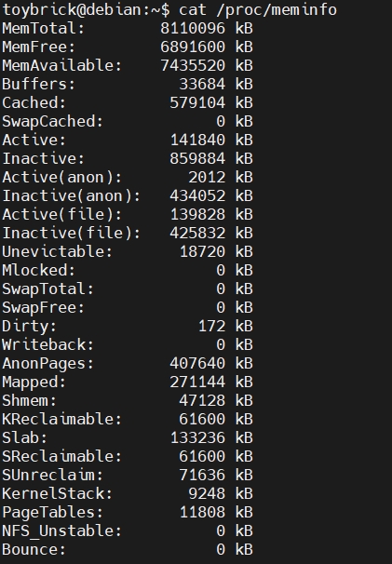Click the Cached value 579104

(x=197, y=103)
